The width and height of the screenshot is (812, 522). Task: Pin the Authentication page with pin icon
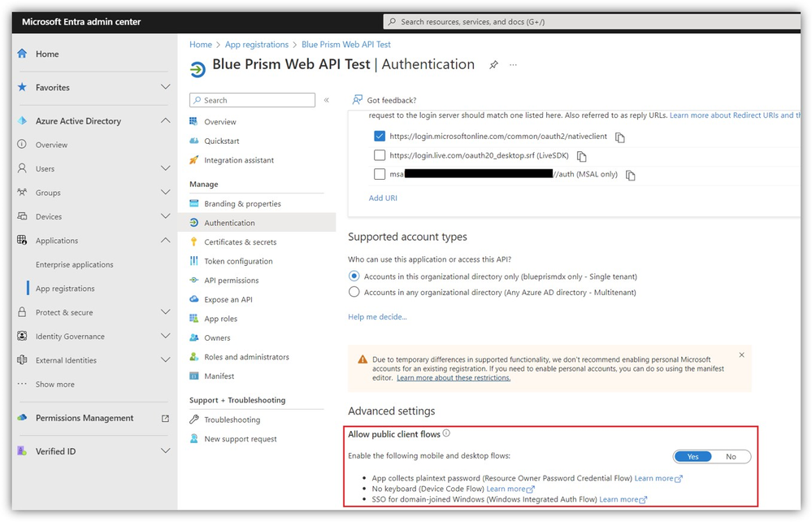pos(493,65)
